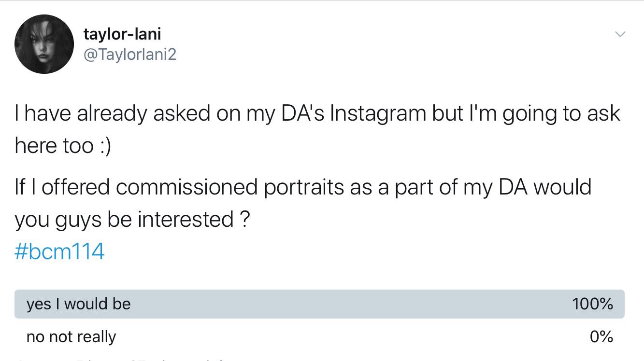644x361 pixels.
Task: Click the gray filled poll result bar
Action: point(319,304)
